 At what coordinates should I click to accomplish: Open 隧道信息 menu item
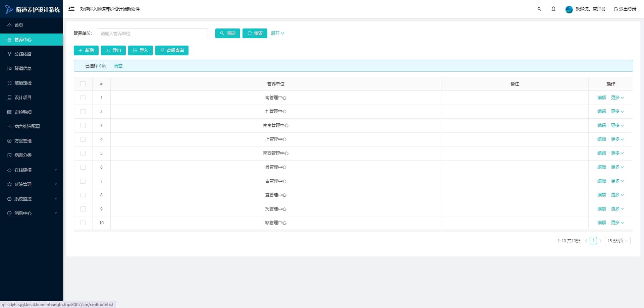tap(31, 68)
